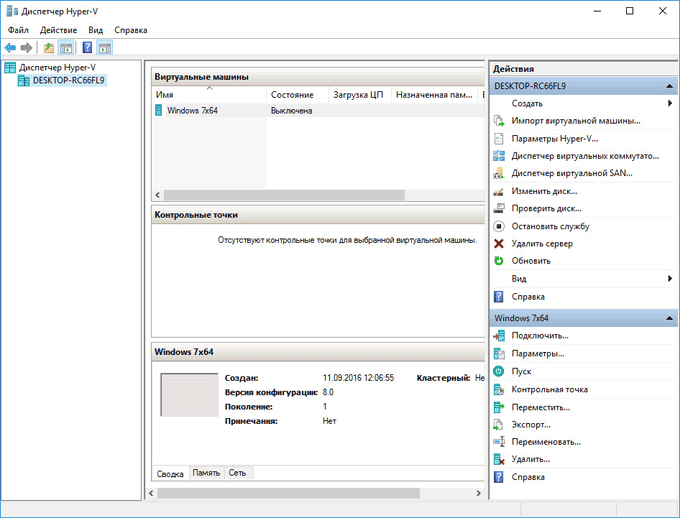Image resolution: width=680 pixels, height=518 pixels.
Task: Click the Back arrow in toolbar
Action: pyautogui.click(x=10, y=47)
